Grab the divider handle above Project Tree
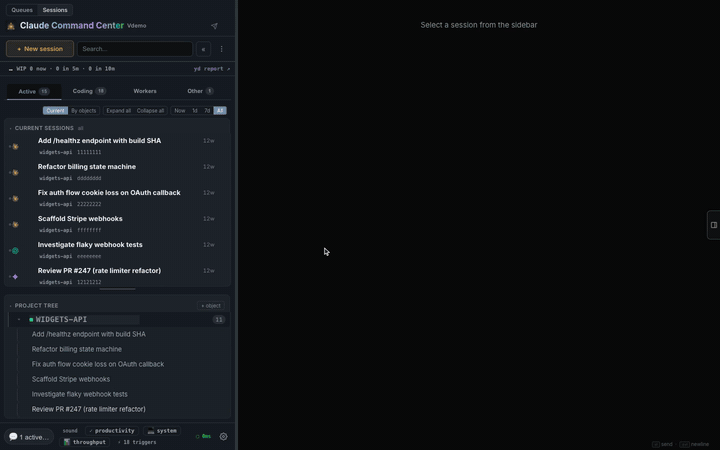The width and height of the screenshot is (720, 450). tap(118, 289)
